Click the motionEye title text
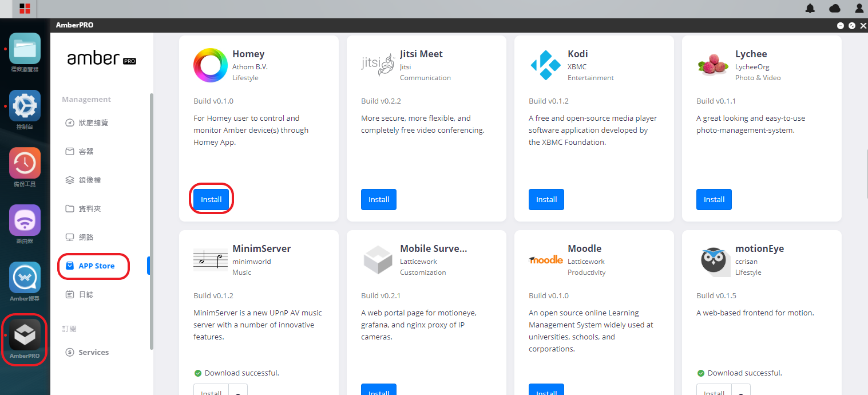This screenshot has width=868, height=395. [x=759, y=248]
